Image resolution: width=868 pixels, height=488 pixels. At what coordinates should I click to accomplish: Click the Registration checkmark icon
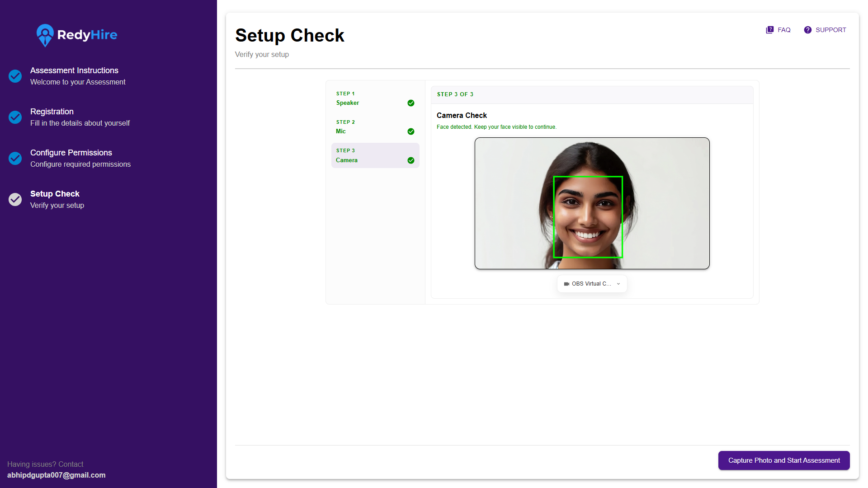[x=15, y=117]
